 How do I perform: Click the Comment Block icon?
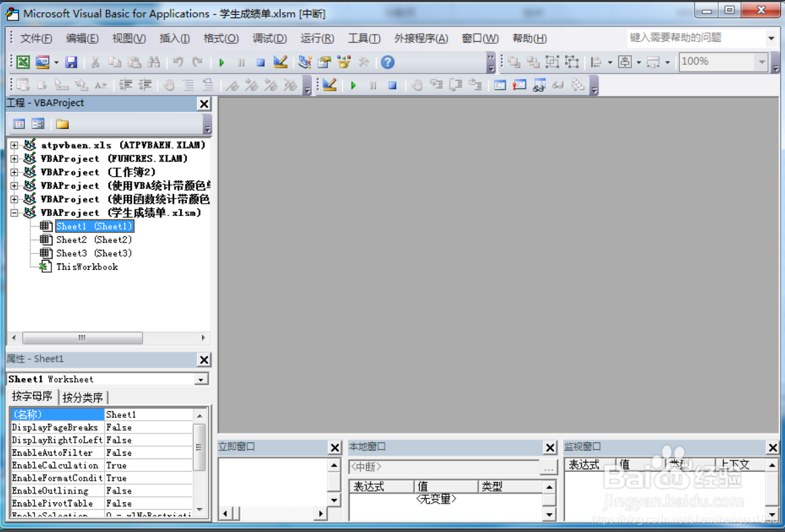pyautogui.click(x=188, y=85)
